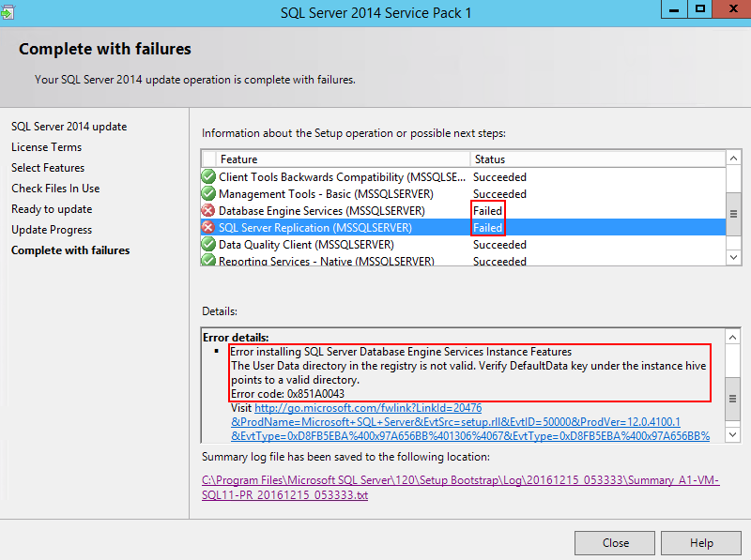751x560 pixels.
Task: Click the feature list scrollbar thumb
Action: pyautogui.click(x=733, y=214)
